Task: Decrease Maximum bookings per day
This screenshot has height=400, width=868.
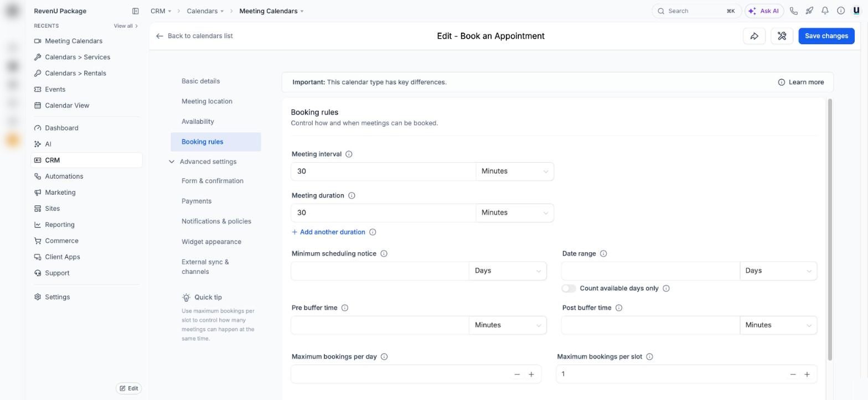Action: tap(517, 375)
